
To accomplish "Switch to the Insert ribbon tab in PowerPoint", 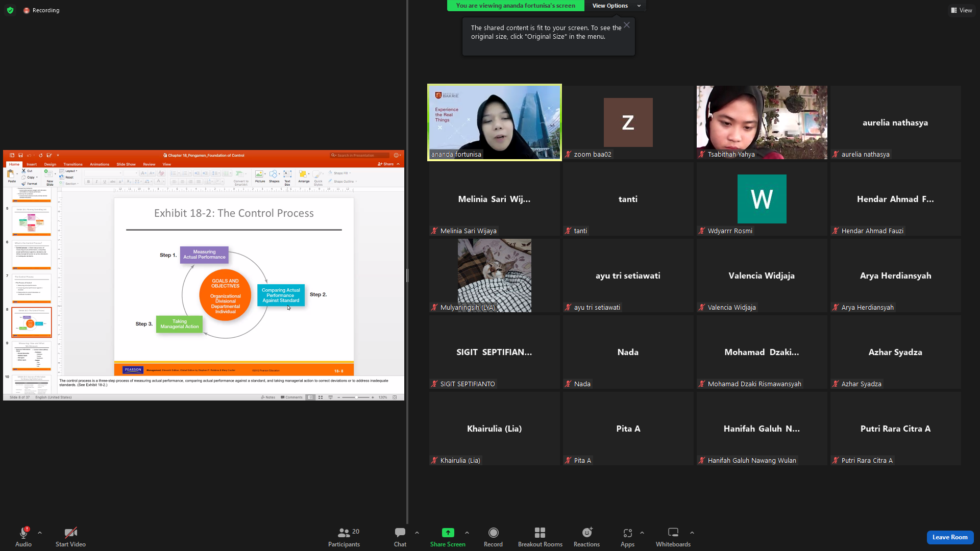I will coord(32,164).
